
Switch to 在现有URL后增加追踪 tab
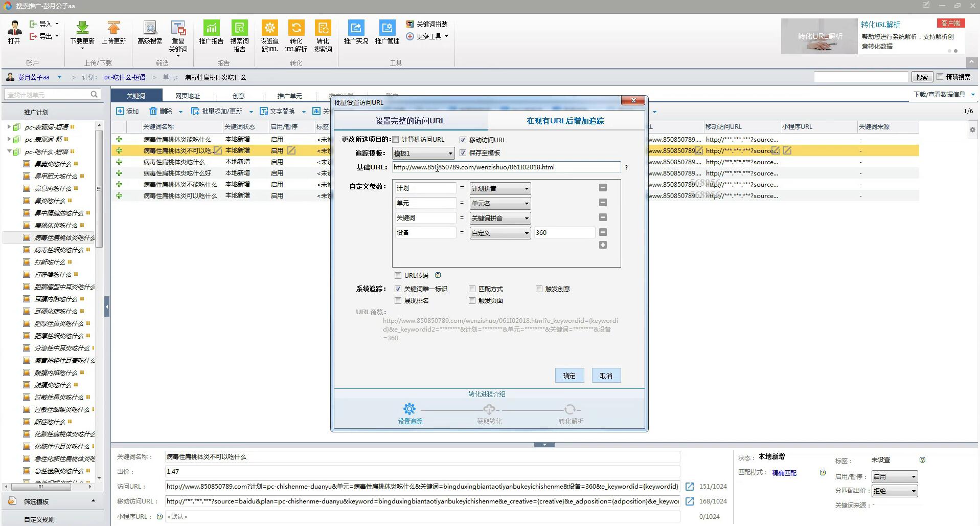(565, 121)
